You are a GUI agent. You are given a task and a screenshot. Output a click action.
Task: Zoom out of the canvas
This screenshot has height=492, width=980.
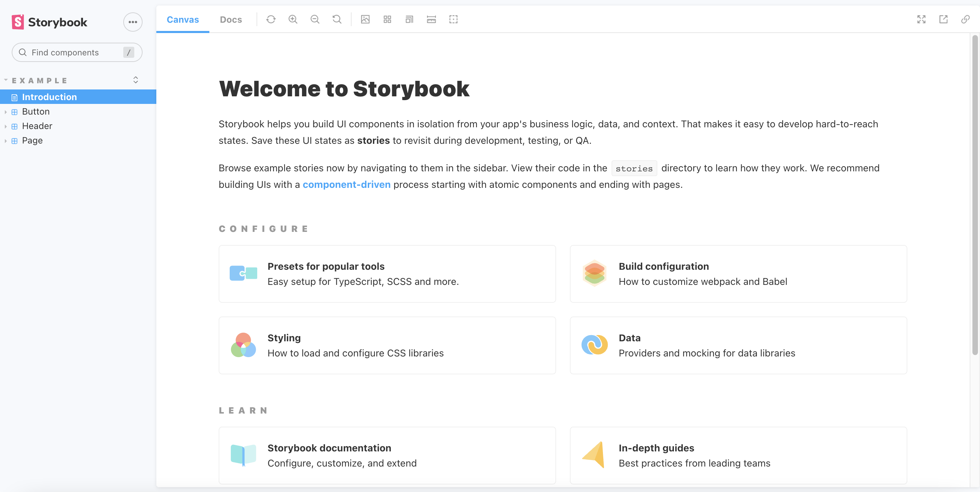click(315, 19)
